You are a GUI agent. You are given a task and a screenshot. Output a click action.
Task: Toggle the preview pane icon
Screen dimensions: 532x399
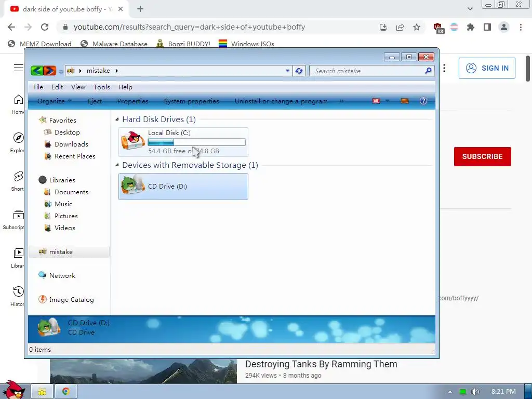click(404, 101)
